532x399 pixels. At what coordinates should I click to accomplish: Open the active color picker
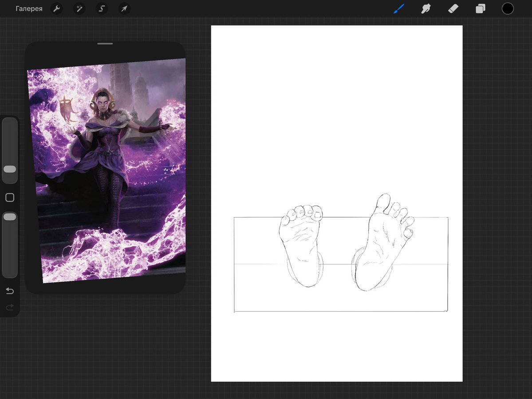508,8
